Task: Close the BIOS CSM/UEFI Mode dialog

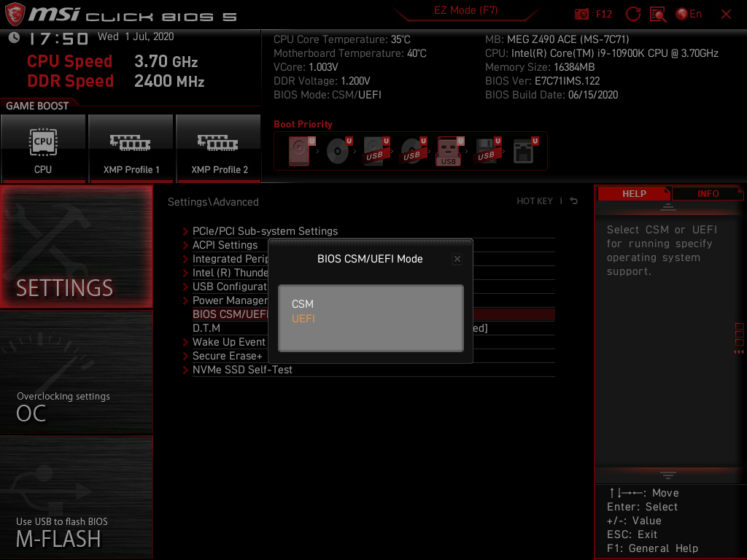Action: (457, 258)
